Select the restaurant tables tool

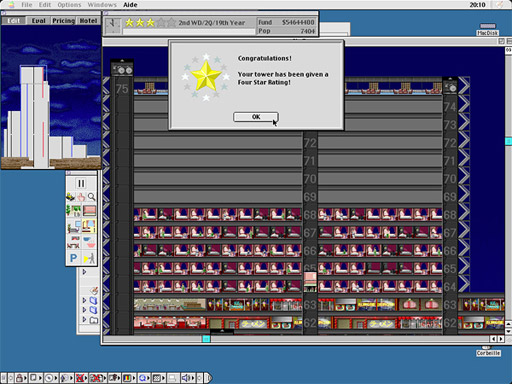tap(74, 242)
